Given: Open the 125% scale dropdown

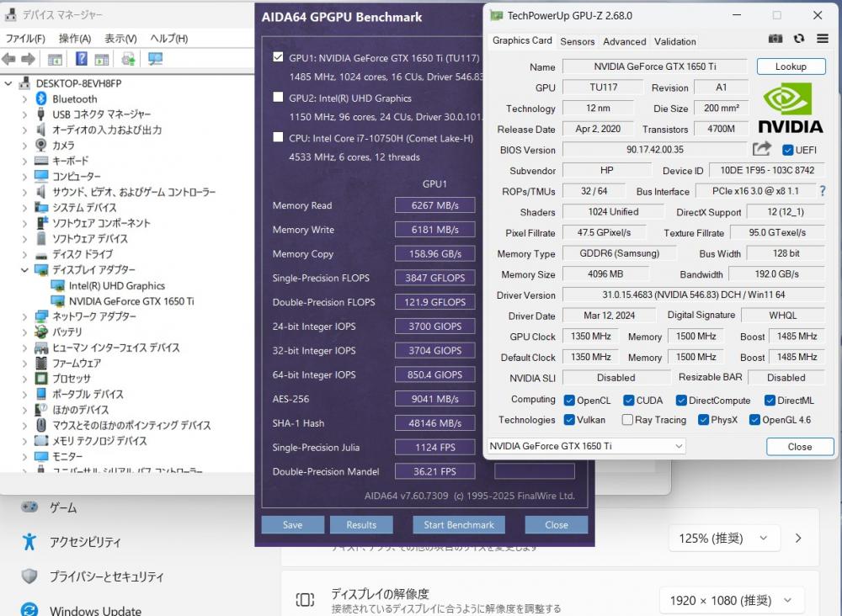Looking at the screenshot, I should [724, 539].
